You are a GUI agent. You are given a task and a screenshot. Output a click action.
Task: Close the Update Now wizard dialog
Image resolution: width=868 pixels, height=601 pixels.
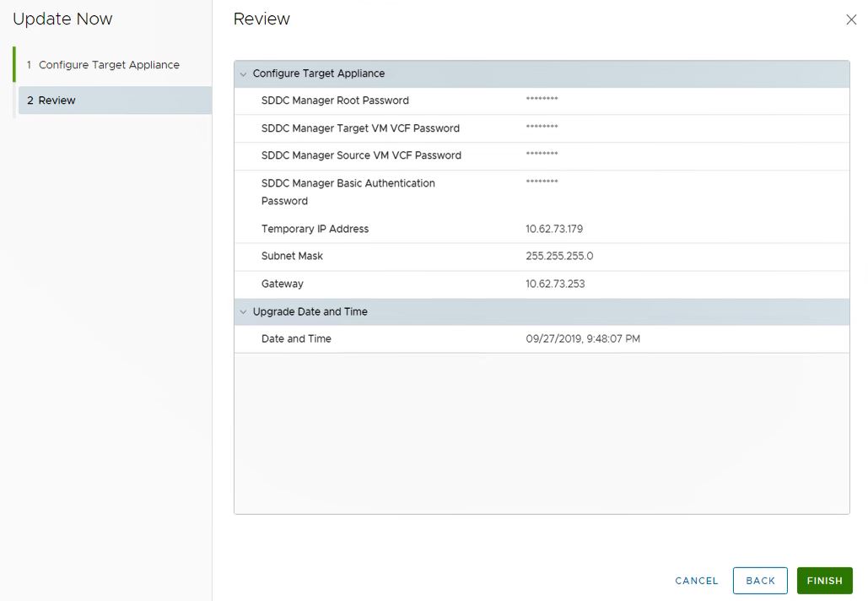850,19
